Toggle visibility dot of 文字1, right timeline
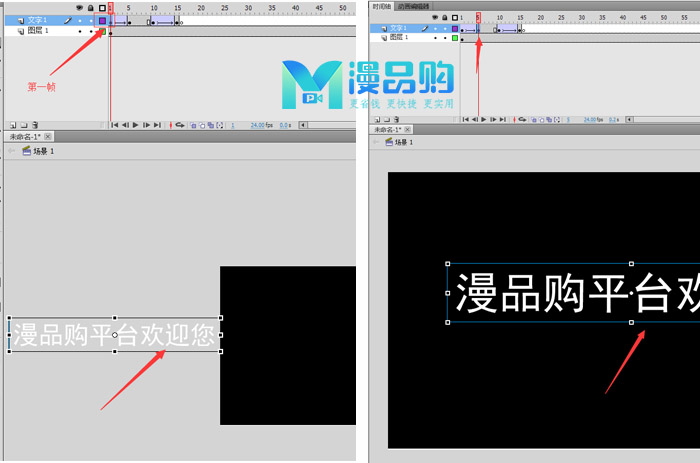Image resolution: width=700 pixels, height=463 pixels. click(x=435, y=29)
